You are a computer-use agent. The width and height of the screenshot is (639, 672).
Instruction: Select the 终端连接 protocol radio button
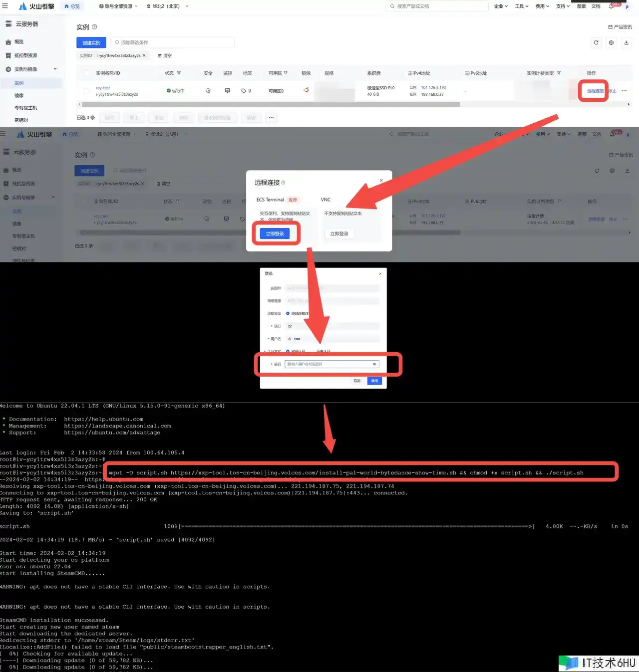288,313
